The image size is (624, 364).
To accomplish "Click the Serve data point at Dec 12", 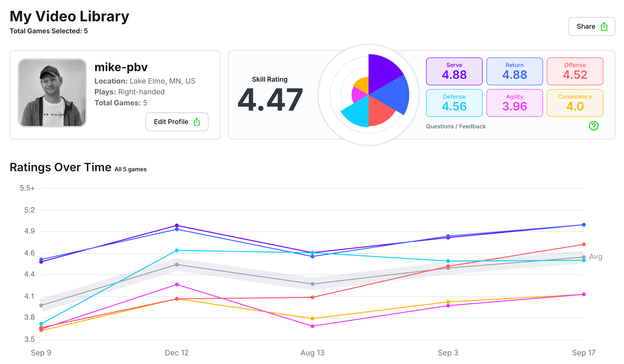I will [x=177, y=225].
